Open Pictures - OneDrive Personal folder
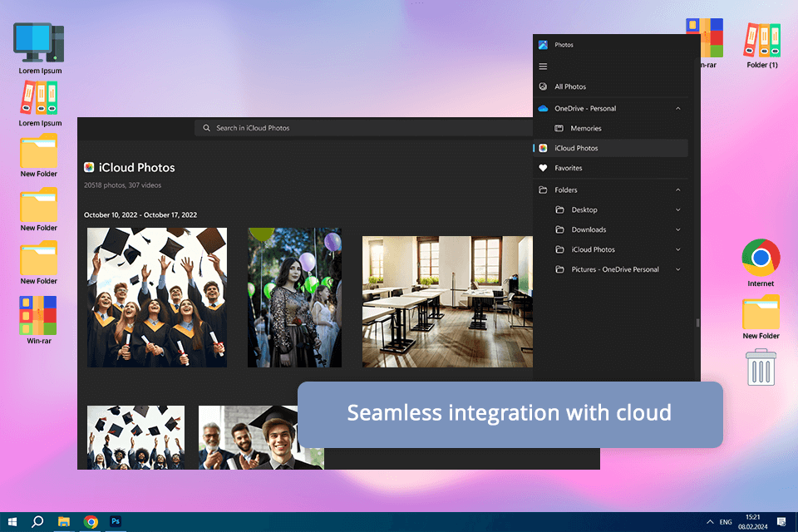 [x=615, y=269]
